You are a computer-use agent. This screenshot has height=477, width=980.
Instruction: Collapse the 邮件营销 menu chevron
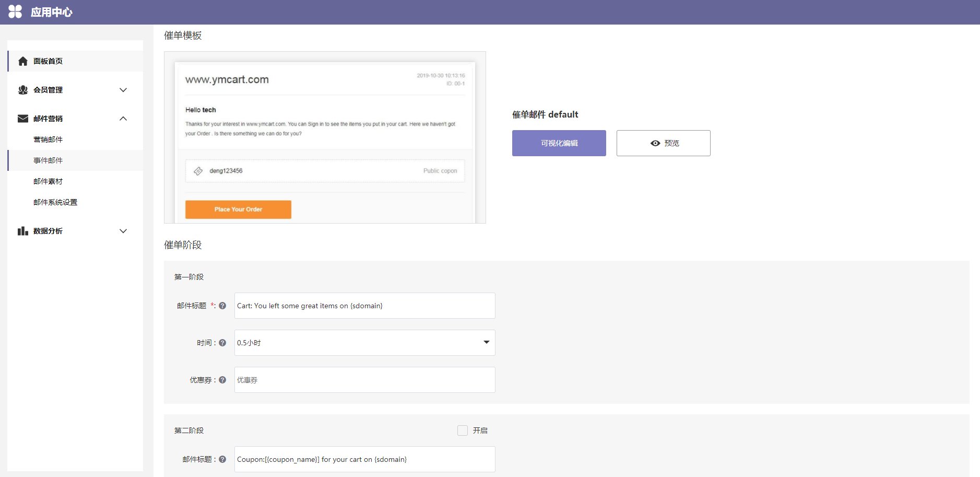click(123, 119)
